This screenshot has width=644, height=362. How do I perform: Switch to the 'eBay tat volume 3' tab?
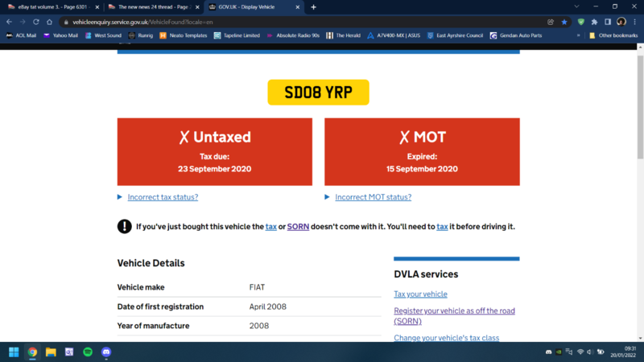click(x=48, y=7)
